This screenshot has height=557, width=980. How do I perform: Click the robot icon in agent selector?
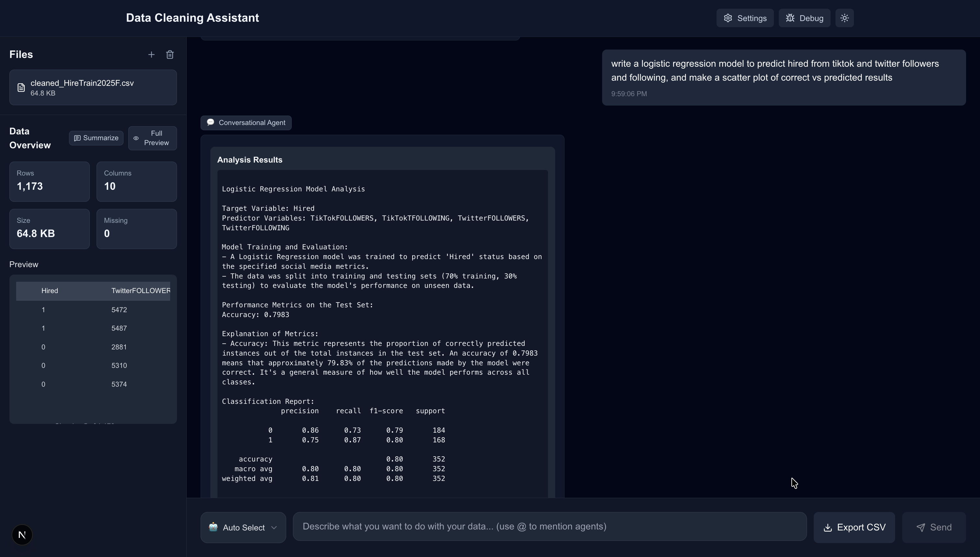point(213,527)
